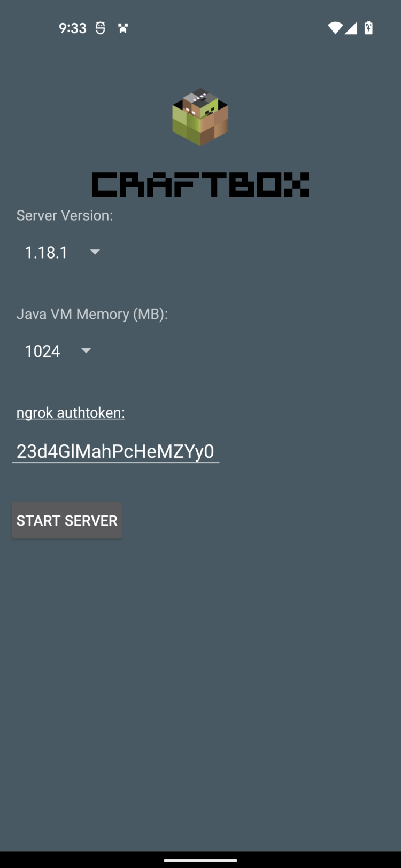Place cursor before '23d4' in authtoken field
The width and height of the screenshot is (401, 868).
[17, 451]
